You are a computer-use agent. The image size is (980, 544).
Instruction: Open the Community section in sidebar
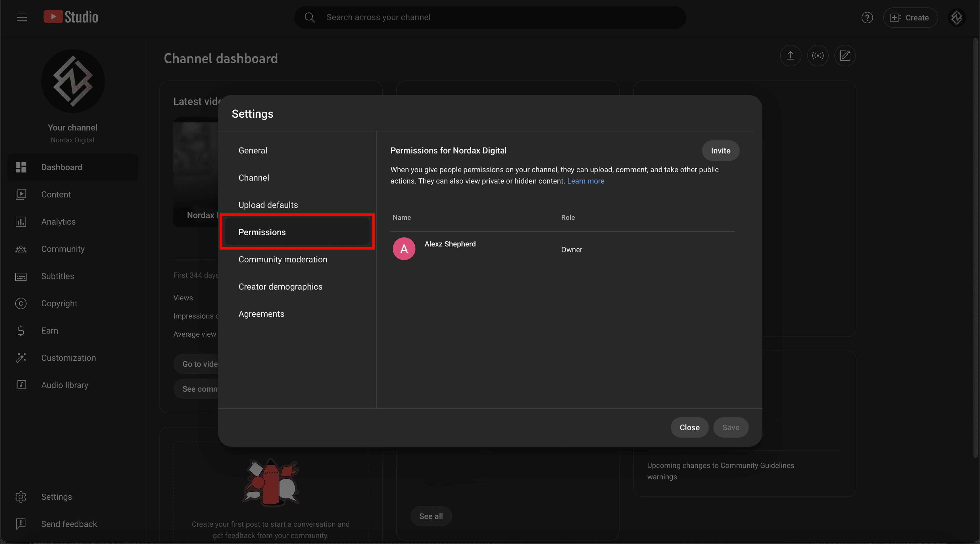point(63,249)
